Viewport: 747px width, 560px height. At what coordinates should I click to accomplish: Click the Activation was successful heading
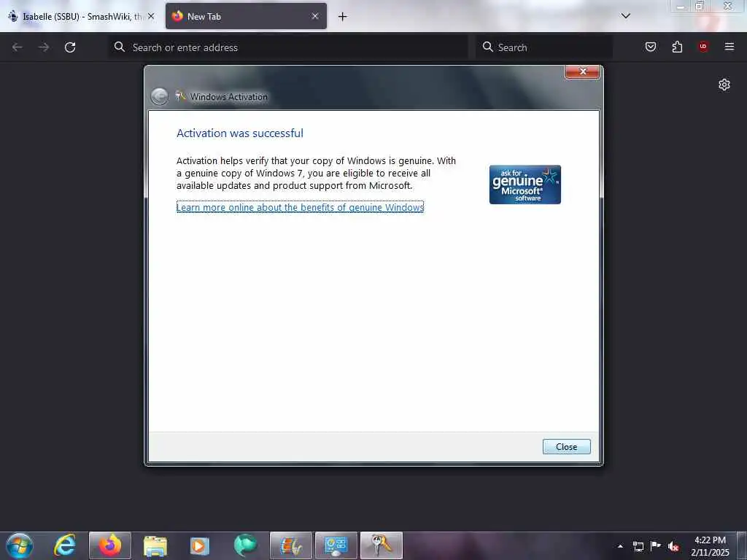(x=239, y=133)
